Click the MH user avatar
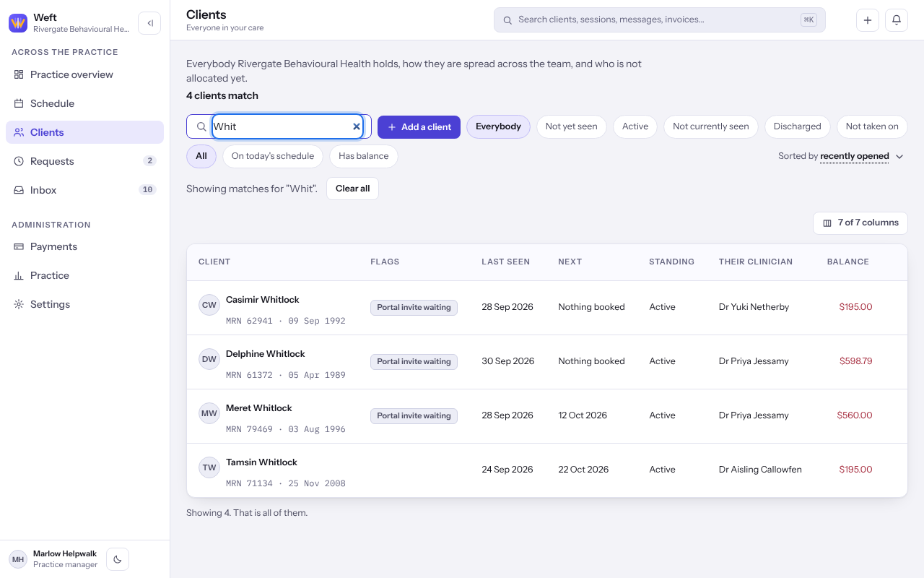This screenshot has width=924, height=578. (18, 559)
